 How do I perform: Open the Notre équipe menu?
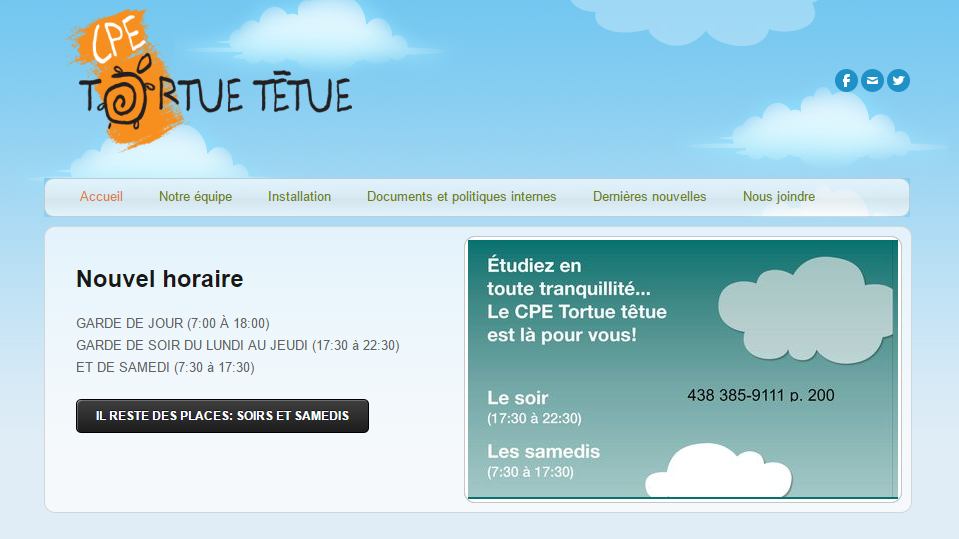point(195,196)
